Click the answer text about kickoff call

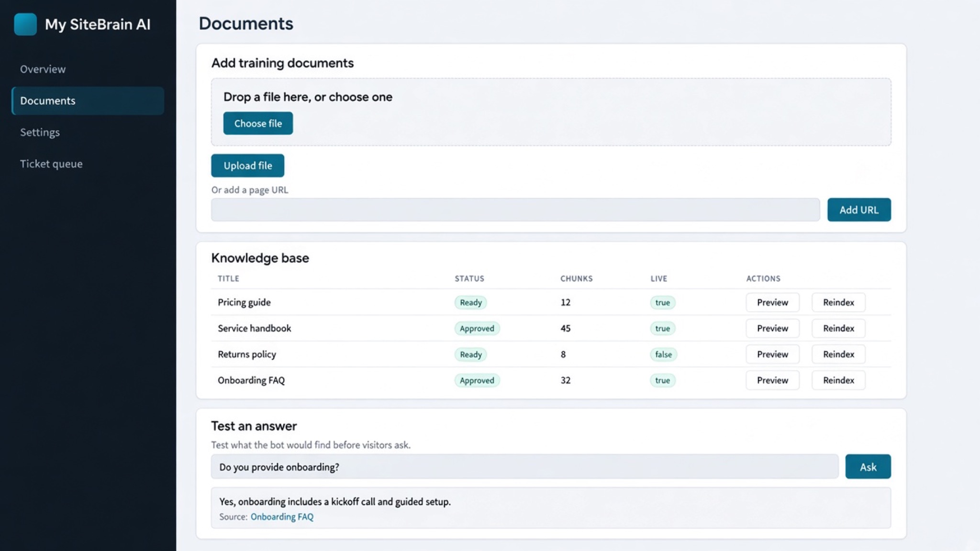[x=335, y=502]
